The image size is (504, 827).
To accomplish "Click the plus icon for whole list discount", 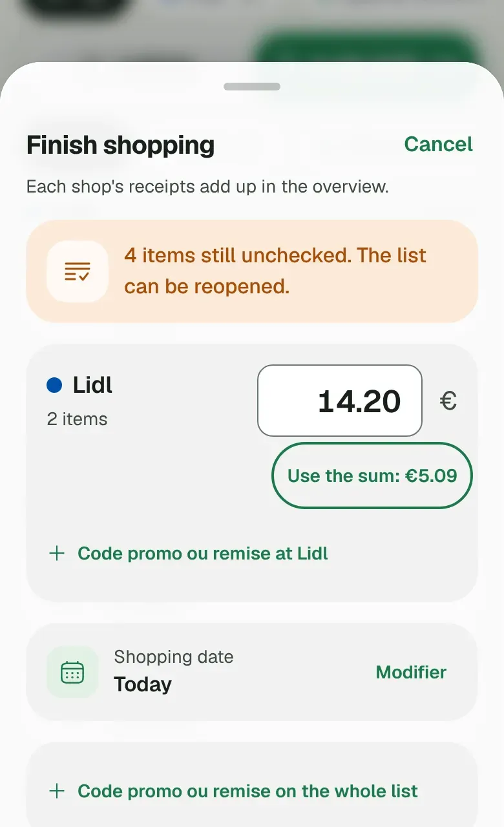I will pyautogui.click(x=57, y=791).
